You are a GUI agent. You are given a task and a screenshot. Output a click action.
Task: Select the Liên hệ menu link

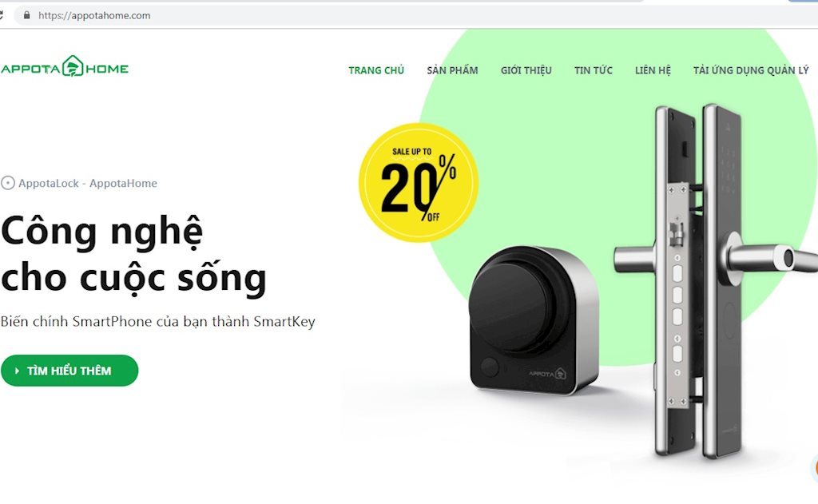pyautogui.click(x=653, y=70)
